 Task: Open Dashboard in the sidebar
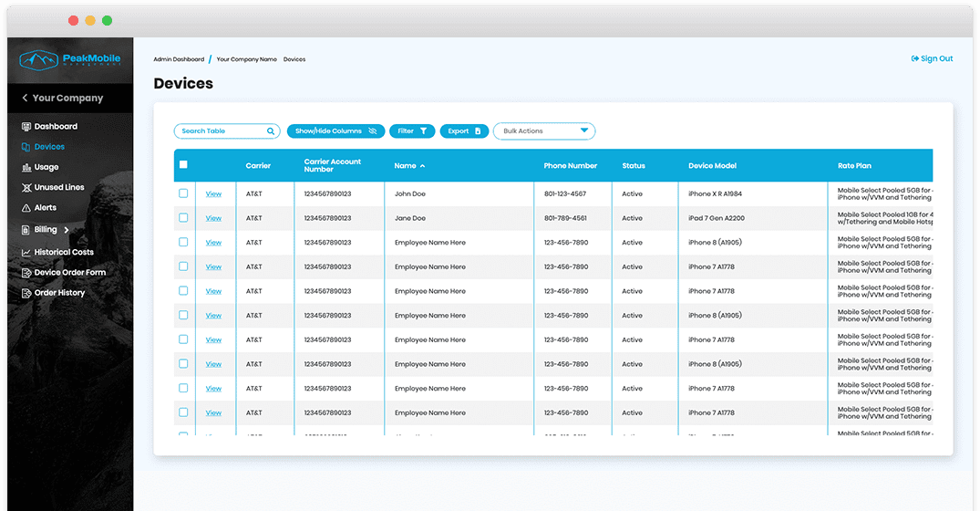pyautogui.click(x=56, y=126)
